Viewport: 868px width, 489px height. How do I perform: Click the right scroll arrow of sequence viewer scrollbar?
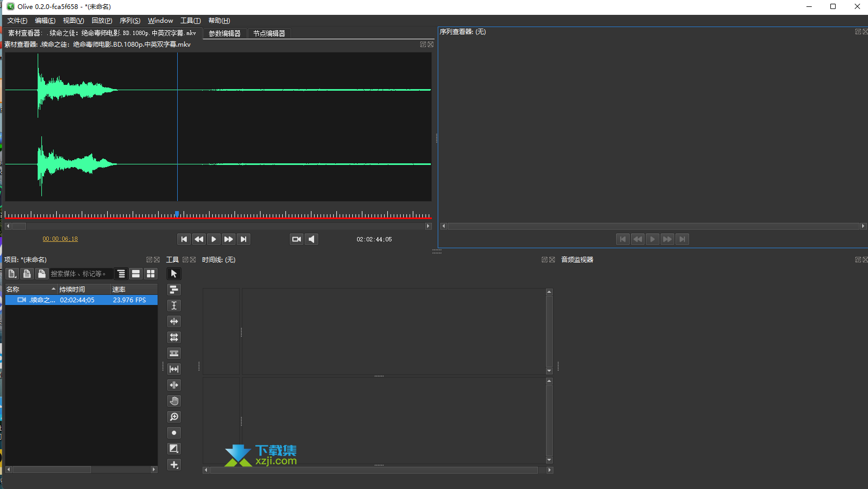click(863, 226)
